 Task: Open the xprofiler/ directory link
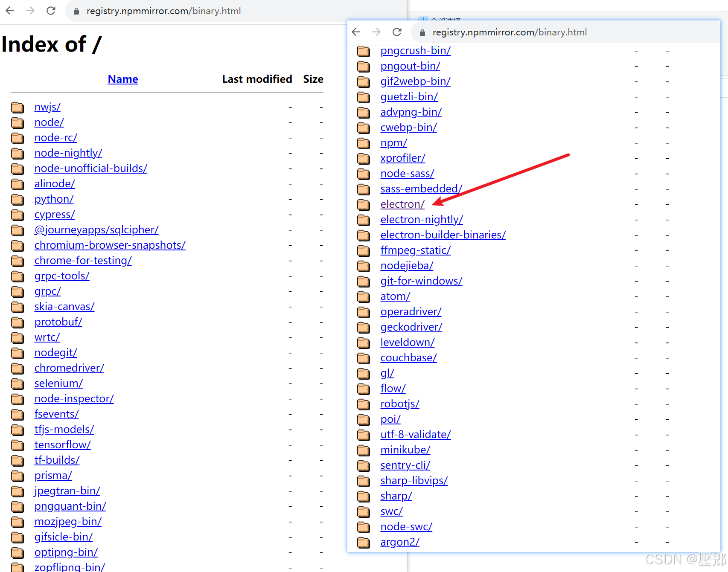coord(403,158)
